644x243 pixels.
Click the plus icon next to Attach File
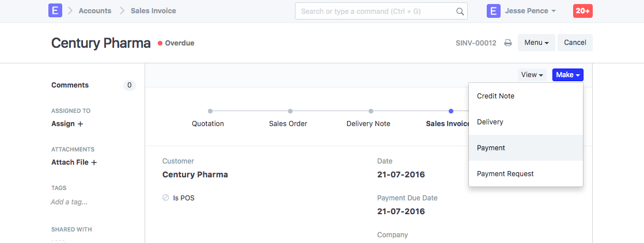pyautogui.click(x=94, y=162)
